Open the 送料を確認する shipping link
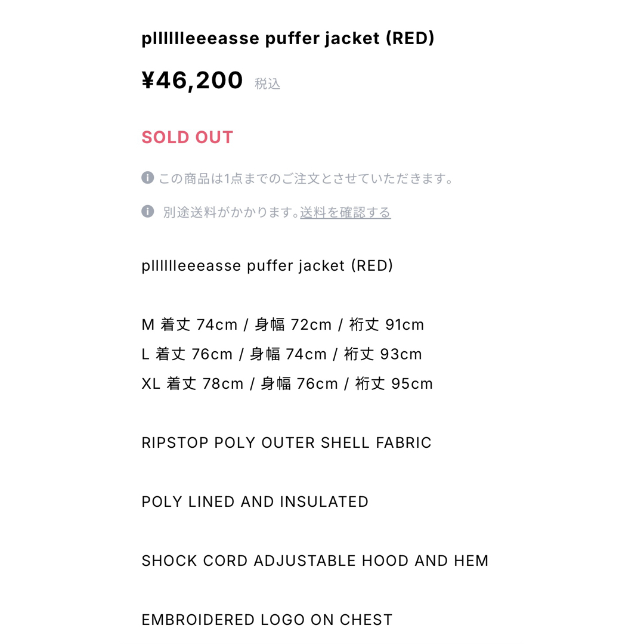 [x=345, y=212]
